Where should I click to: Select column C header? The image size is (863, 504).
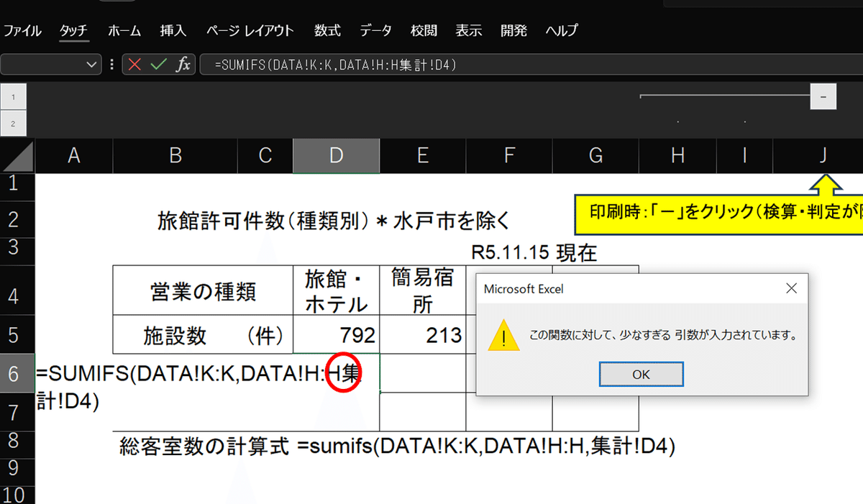265,156
